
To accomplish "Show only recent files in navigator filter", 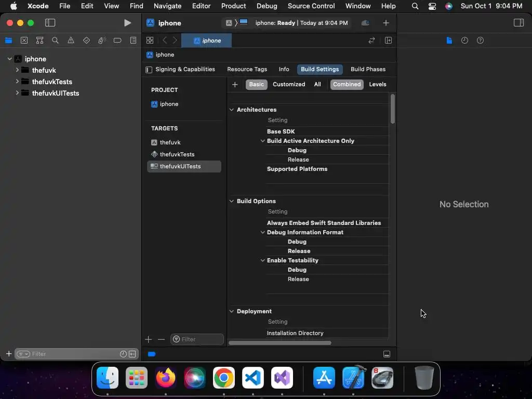I will [123, 354].
